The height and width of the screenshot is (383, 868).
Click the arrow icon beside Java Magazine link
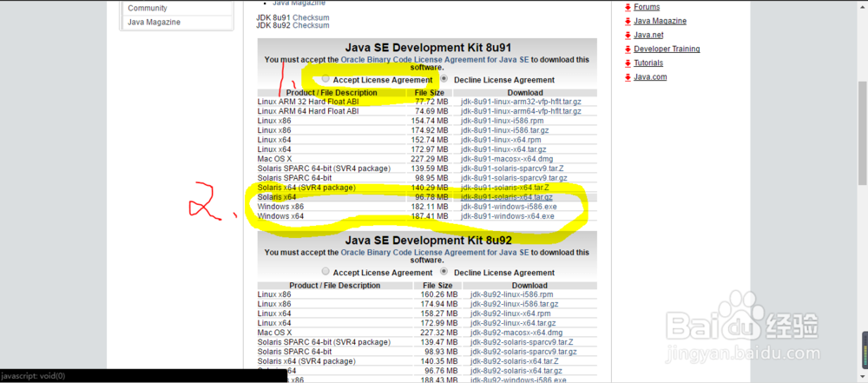628,21
